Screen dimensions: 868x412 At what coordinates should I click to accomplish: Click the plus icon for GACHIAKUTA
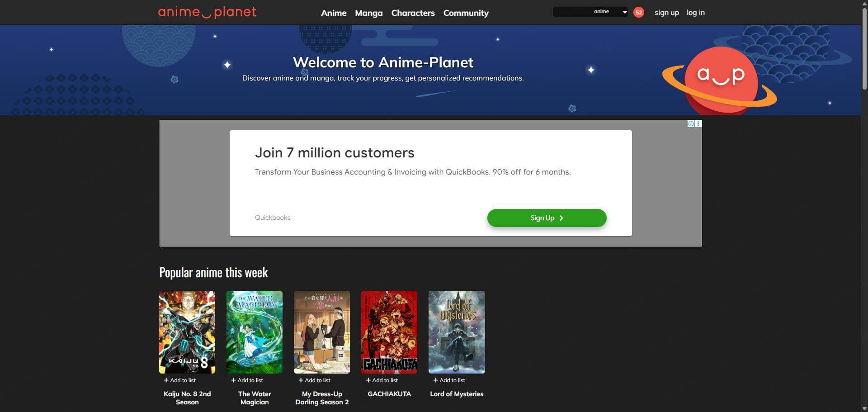coord(368,380)
